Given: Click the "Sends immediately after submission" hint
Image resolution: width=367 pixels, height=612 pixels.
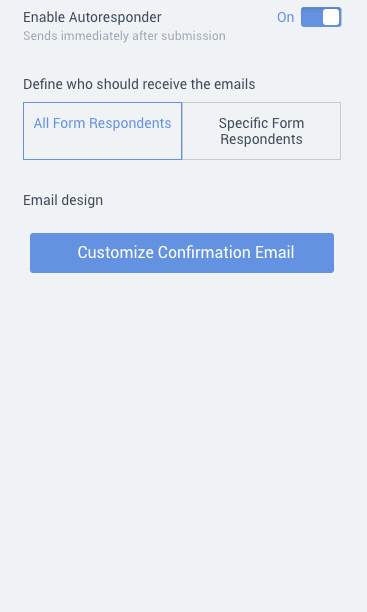Looking at the screenshot, I should tap(124, 36).
